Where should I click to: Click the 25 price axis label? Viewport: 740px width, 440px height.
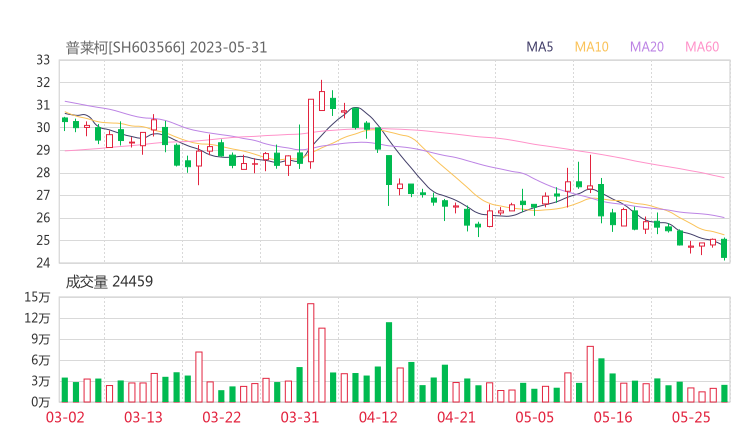click(x=43, y=240)
